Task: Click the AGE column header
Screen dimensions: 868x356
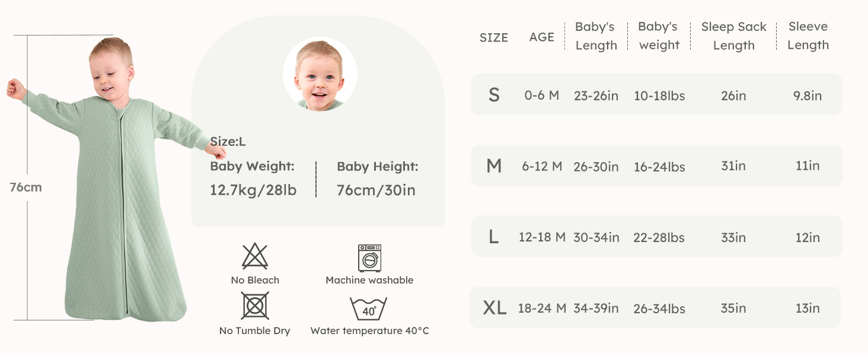Action: [542, 37]
